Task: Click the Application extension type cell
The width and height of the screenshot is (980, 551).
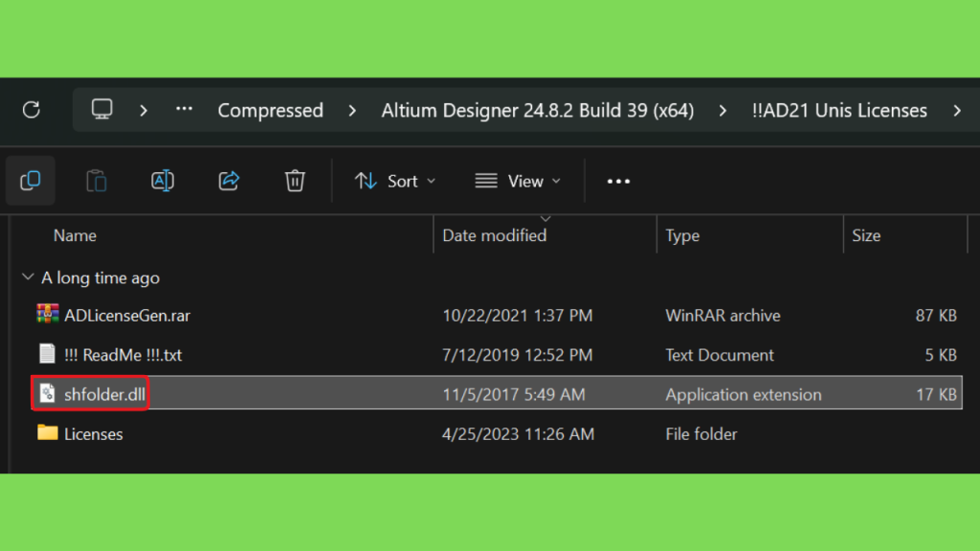Action: tap(744, 395)
